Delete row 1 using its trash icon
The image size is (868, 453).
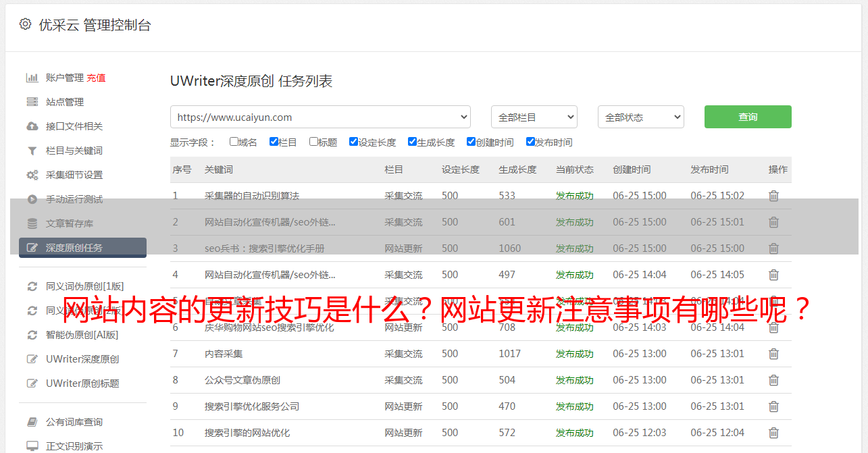tap(773, 196)
